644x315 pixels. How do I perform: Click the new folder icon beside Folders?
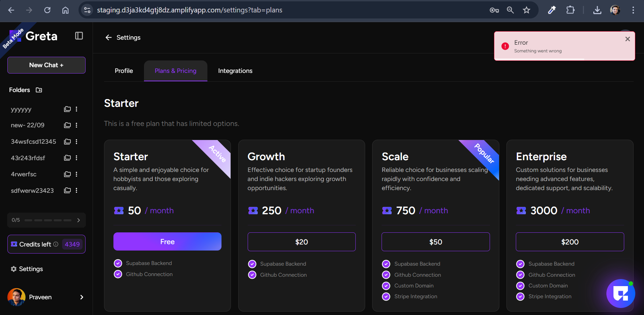(x=39, y=90)
